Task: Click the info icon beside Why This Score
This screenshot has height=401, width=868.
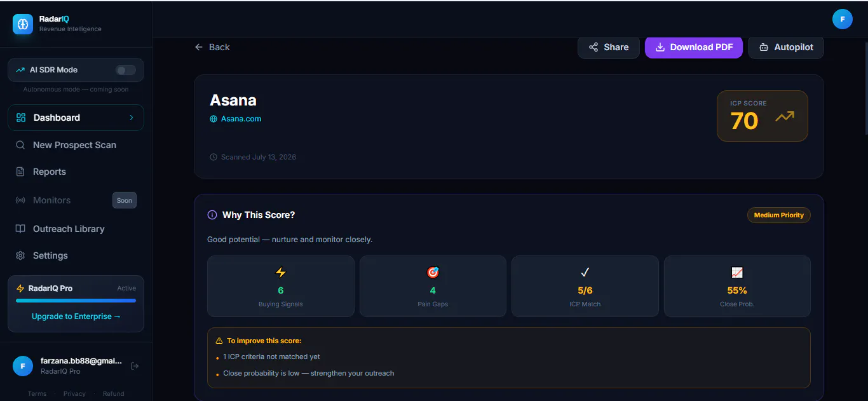Action: click(x=212, y=215)
